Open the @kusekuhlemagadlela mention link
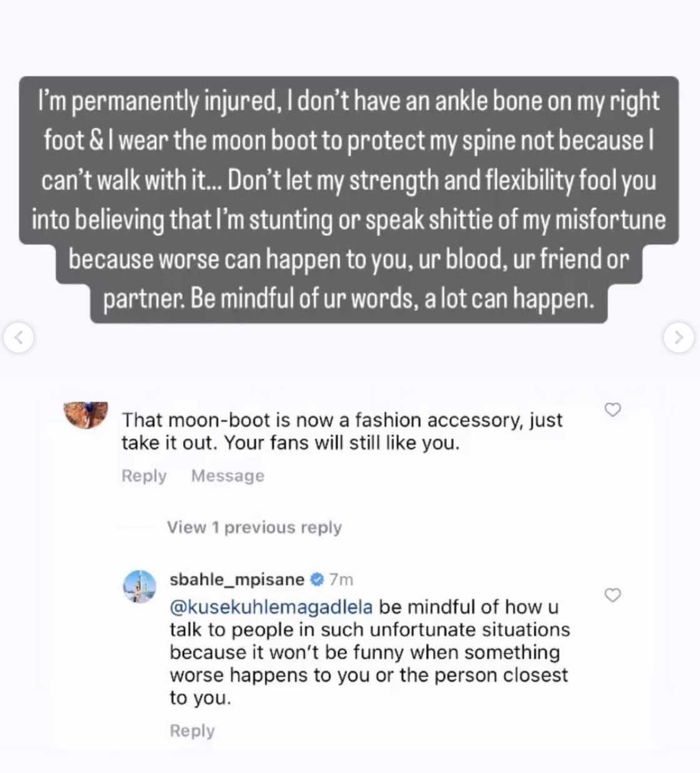The width and height of the screenshot is (700, 773). [x=271, y=607]
